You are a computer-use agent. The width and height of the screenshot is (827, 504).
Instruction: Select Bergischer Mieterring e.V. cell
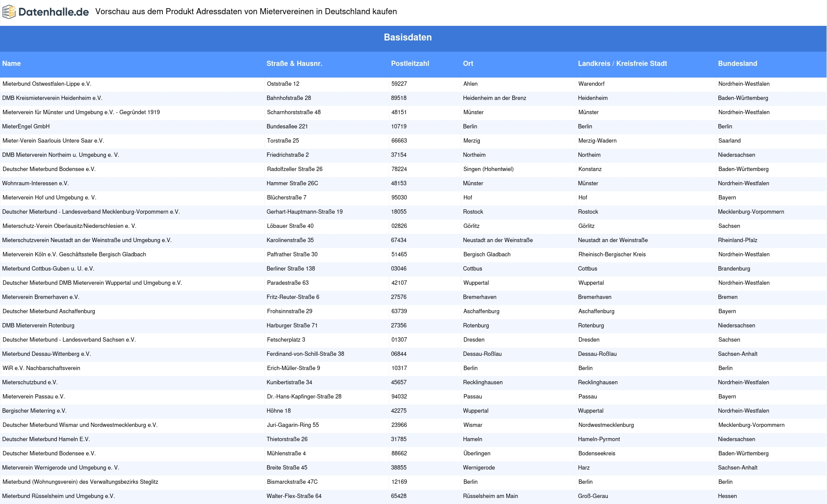point(34,411)
